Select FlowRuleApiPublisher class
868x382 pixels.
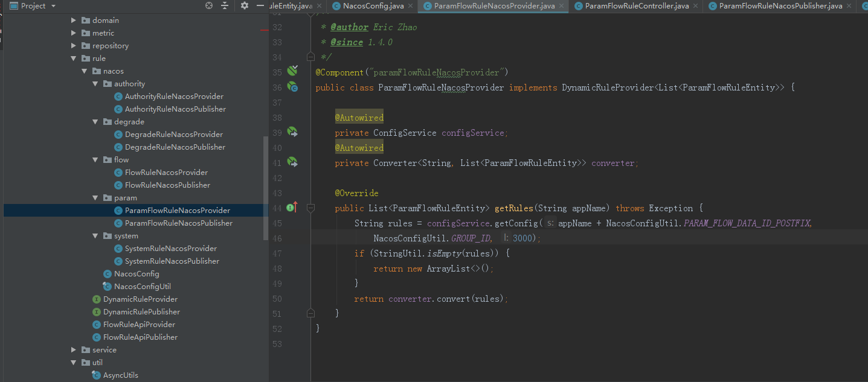[x=140, y=337]
